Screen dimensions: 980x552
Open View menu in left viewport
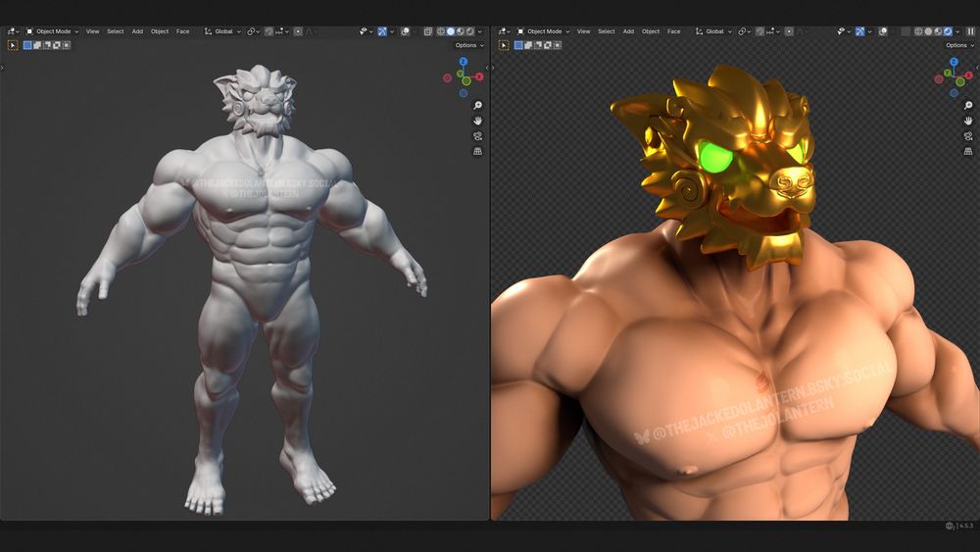(92, 31)
